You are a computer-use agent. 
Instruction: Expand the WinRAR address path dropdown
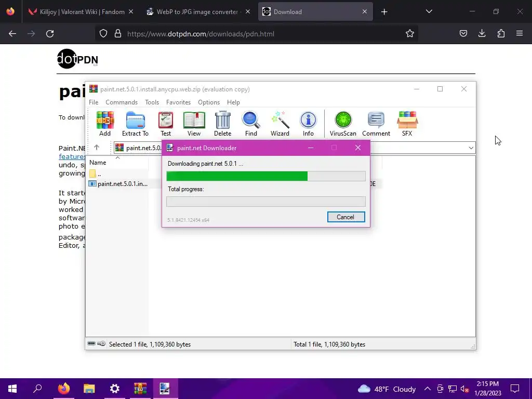(x=471, y=148)
